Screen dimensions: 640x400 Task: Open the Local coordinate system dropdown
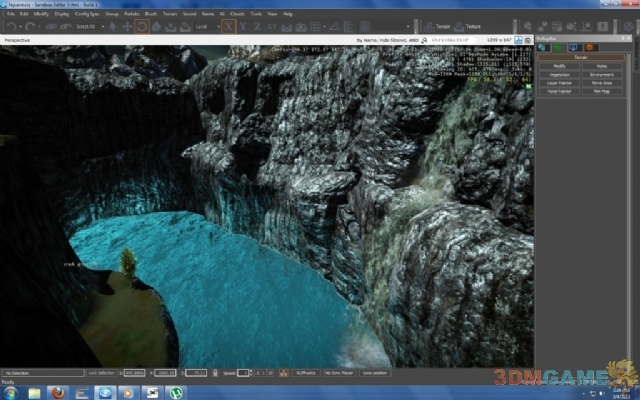(x=207, y=27)
